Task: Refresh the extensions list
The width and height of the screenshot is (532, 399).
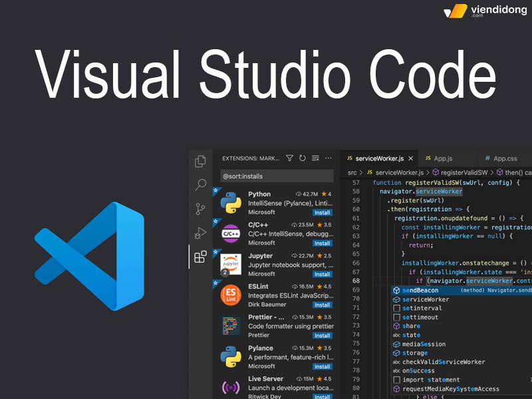Action: click(301, 157)
